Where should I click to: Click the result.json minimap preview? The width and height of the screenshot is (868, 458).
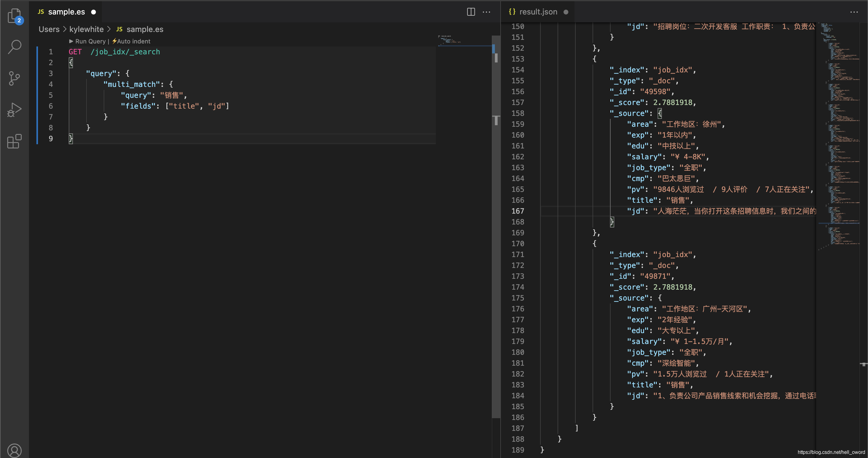pyautogui.click(x=839, y=135)
